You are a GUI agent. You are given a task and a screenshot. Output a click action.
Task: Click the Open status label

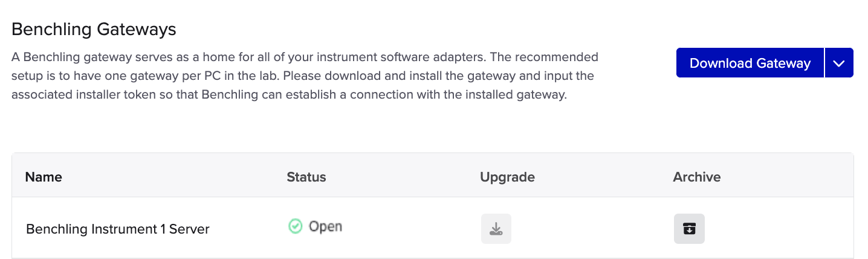[325, 227]
